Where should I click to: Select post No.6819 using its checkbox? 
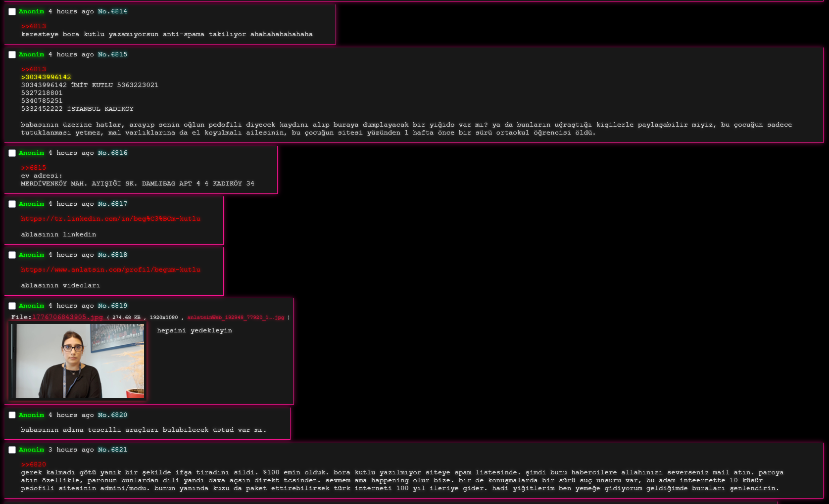12,306
